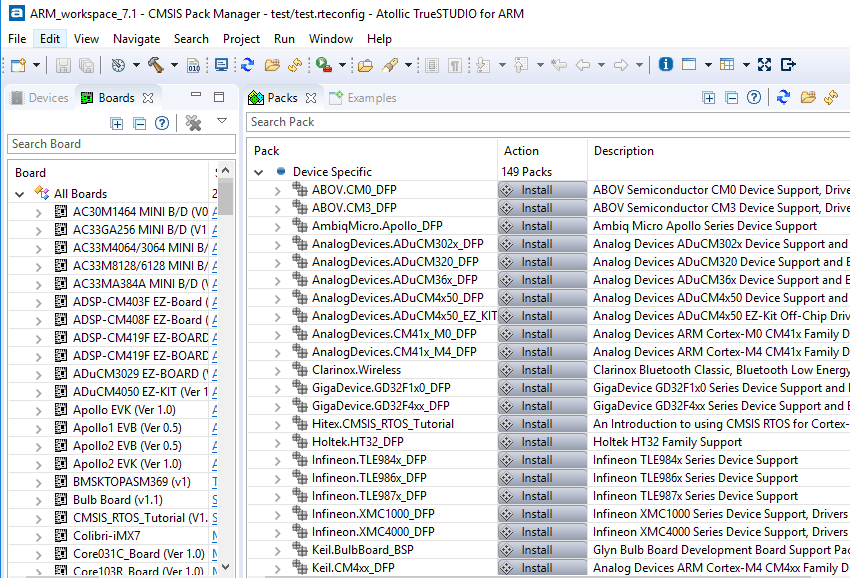Screen dimensions: 850x578
Task: Open Help icon in Packs panel toolbar
Action: [754, 98]
